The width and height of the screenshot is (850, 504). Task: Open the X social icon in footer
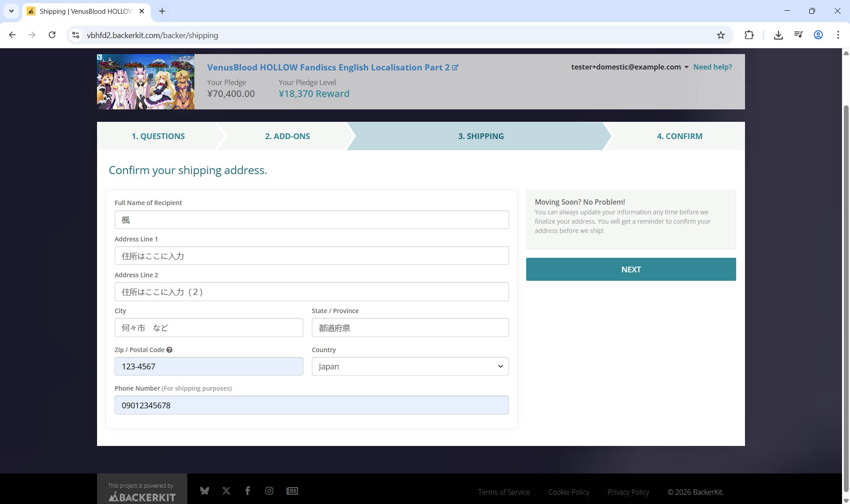[x=226, y=491]
